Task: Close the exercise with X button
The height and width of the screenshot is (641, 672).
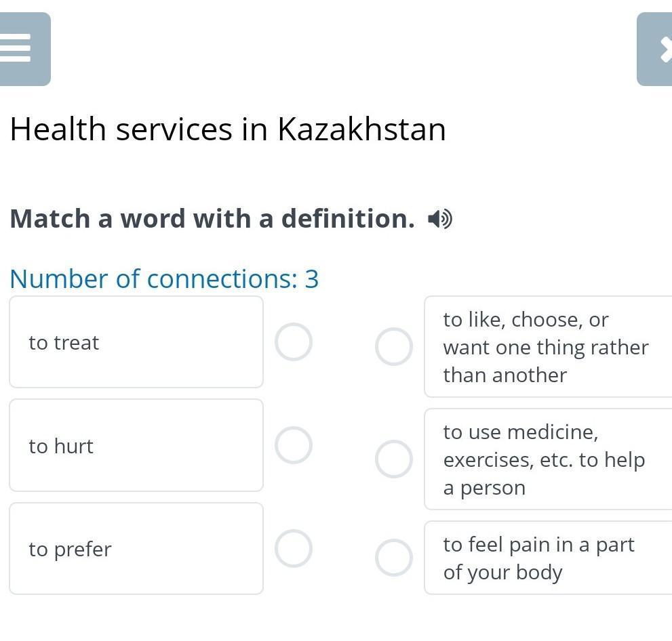Action: pyautogui.click(x=656, y=49)
